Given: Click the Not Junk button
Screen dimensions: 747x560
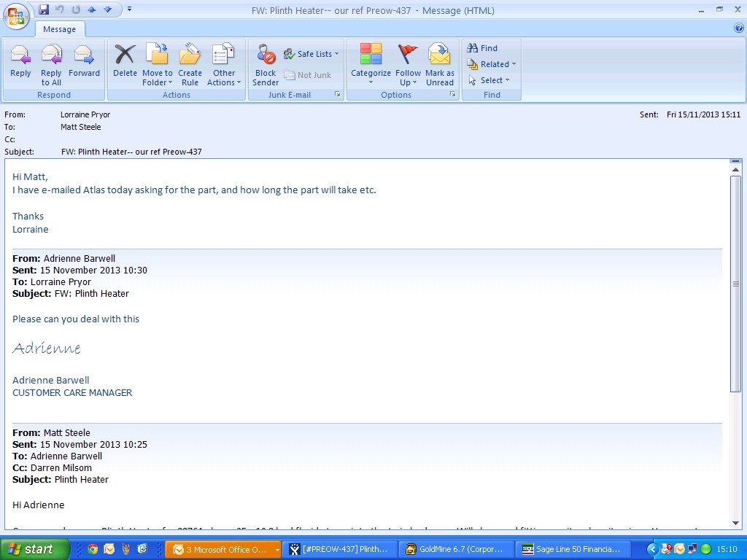Looking at the screenshot, I should (x=308, y=75).
